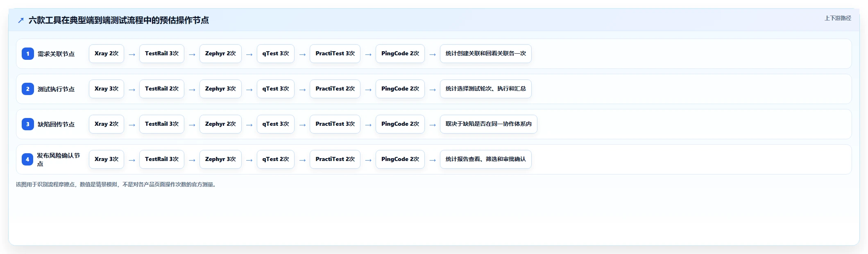The image size is (868, 254).
Task: Click the arrow icon beside the chart title
Action: [21, 20]
